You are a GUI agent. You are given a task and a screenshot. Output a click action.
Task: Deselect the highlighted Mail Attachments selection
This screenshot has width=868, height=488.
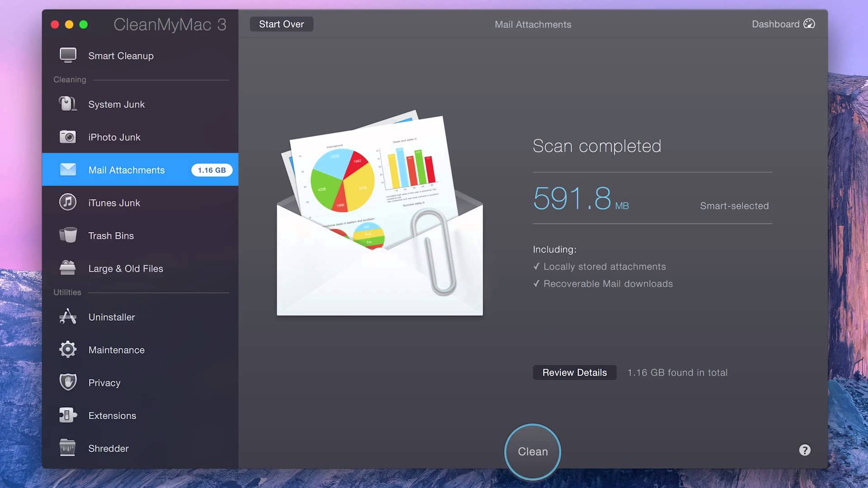click(x=127, y=169)
